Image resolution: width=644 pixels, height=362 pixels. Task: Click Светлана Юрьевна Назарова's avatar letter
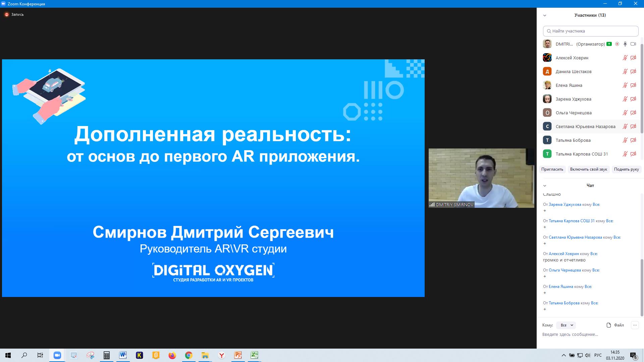(547, 126)
